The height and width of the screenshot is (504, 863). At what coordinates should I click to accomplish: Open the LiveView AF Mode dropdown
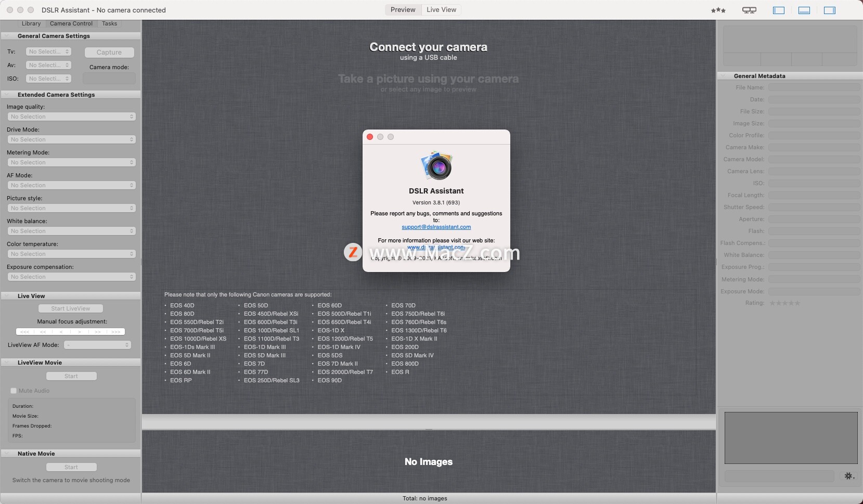click(97, 345)
